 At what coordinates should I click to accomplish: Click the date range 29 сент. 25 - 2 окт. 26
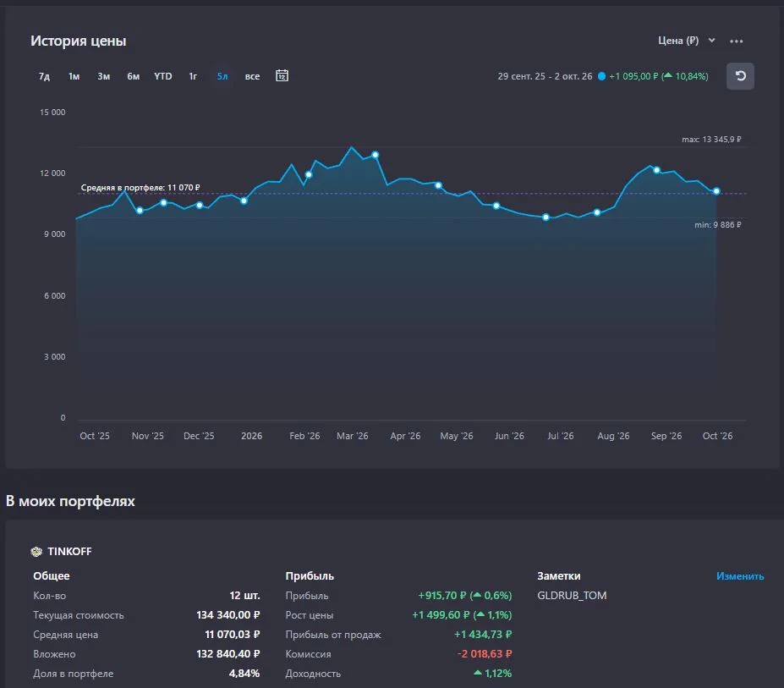pos(545,76)
